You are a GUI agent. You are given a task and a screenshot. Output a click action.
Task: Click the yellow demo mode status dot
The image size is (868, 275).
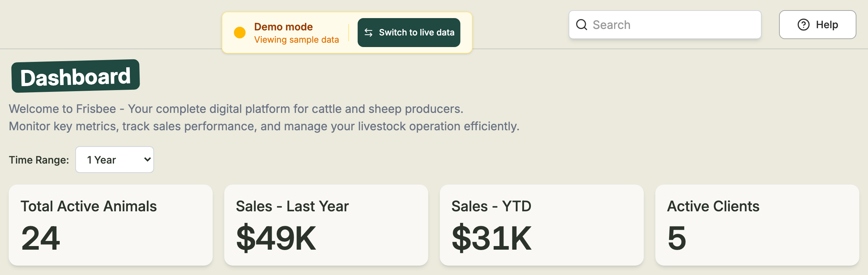coord(239,33)
